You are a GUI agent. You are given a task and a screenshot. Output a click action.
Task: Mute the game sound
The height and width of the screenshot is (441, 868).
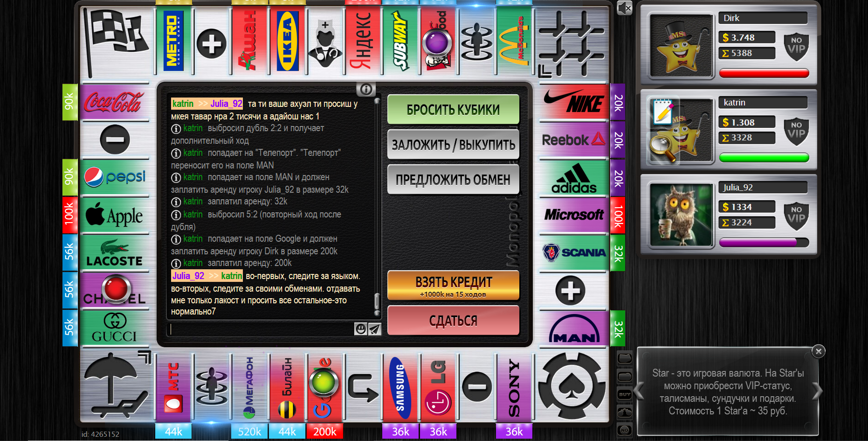624,8
